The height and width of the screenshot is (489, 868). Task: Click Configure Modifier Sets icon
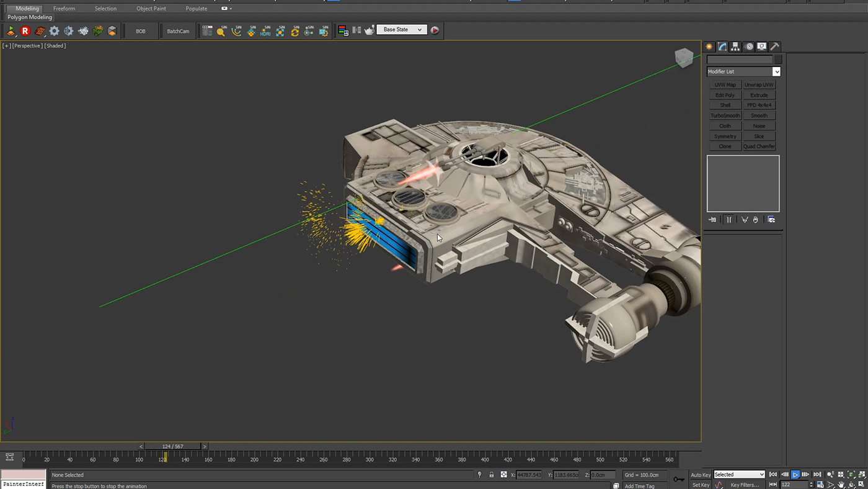click(x=771, y=220)
